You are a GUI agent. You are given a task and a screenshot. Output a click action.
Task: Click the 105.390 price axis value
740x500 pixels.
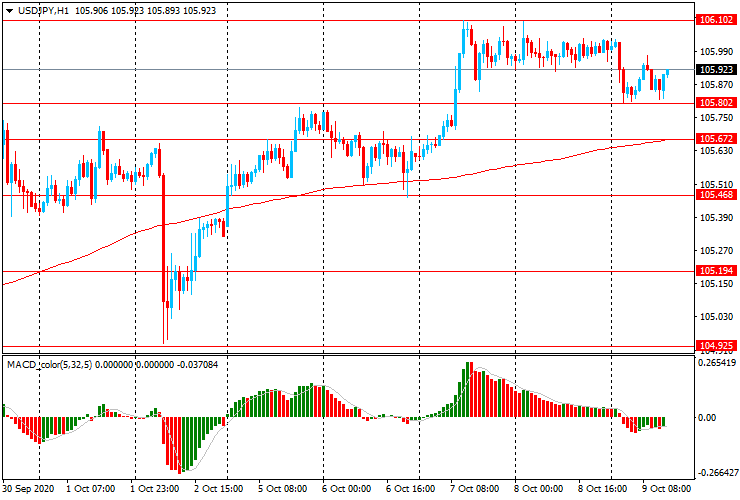click(x=716, y=218)
